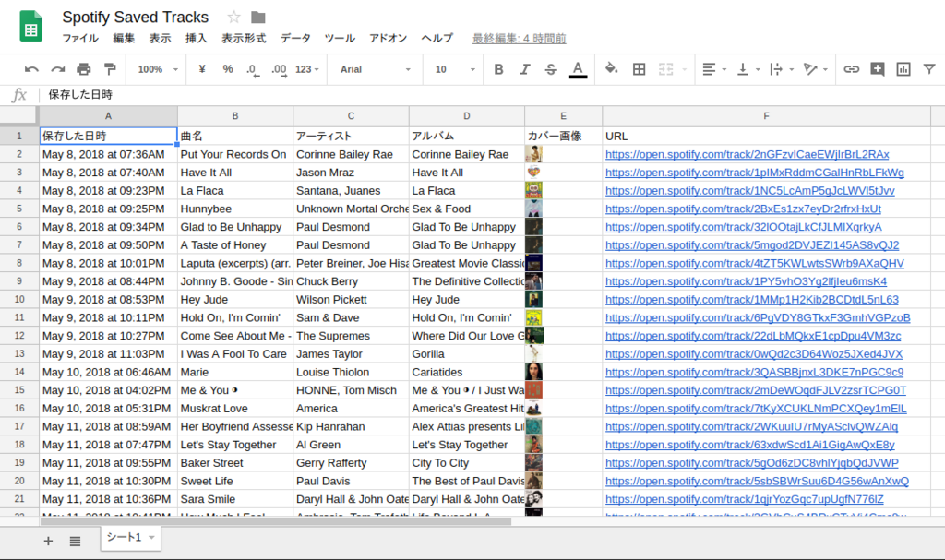Image resolution: width=945 pixels, height=560 pixels.
Task: Select the cell 'Jason Mraz'
Action: [x=351, y=173]
